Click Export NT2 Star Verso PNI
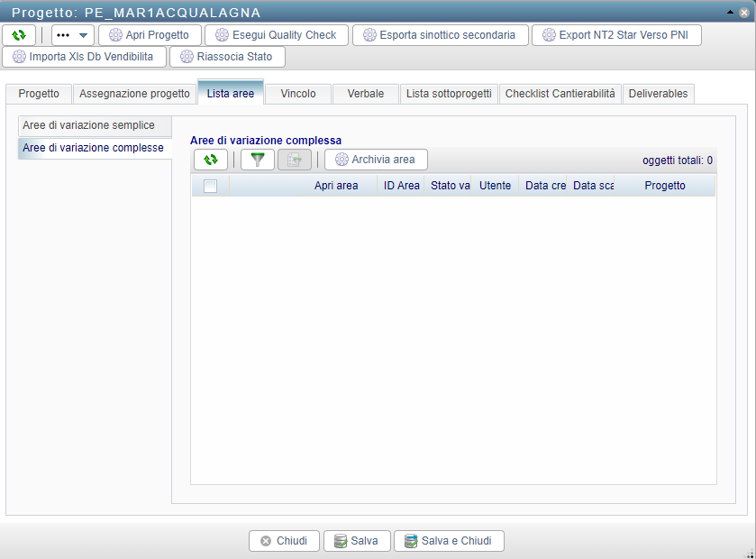This screenshot has width=756, height=559. (615, 35)
